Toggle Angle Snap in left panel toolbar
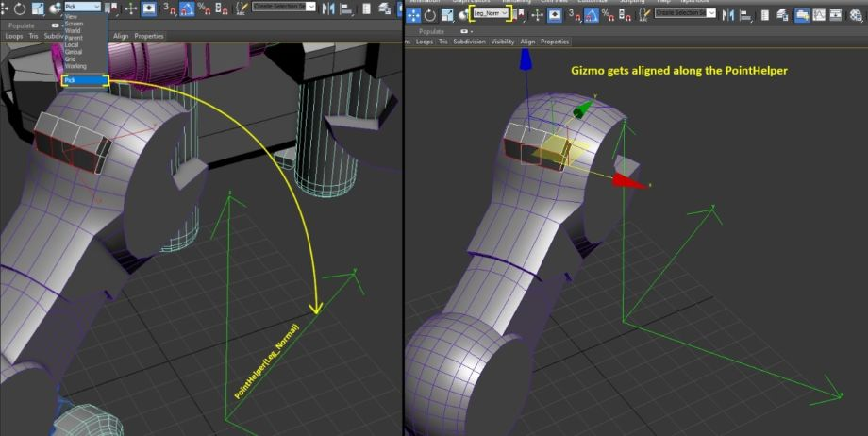The width and height of the screenshot is (868, 436). (187, 8)
